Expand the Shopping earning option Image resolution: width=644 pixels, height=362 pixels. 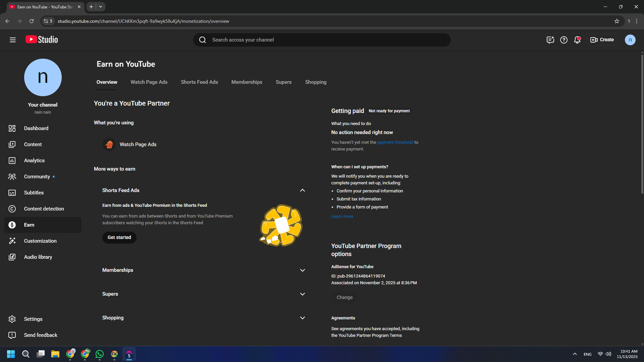coord(302,318)
